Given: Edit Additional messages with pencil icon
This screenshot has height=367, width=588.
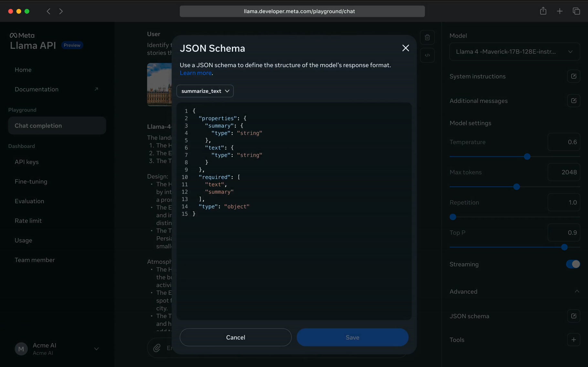Looking at the screenshot, I should pos(573,100).
